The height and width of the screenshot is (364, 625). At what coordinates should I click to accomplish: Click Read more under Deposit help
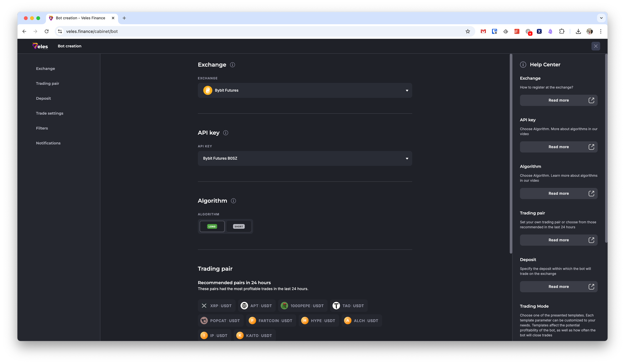coord(558,287)
